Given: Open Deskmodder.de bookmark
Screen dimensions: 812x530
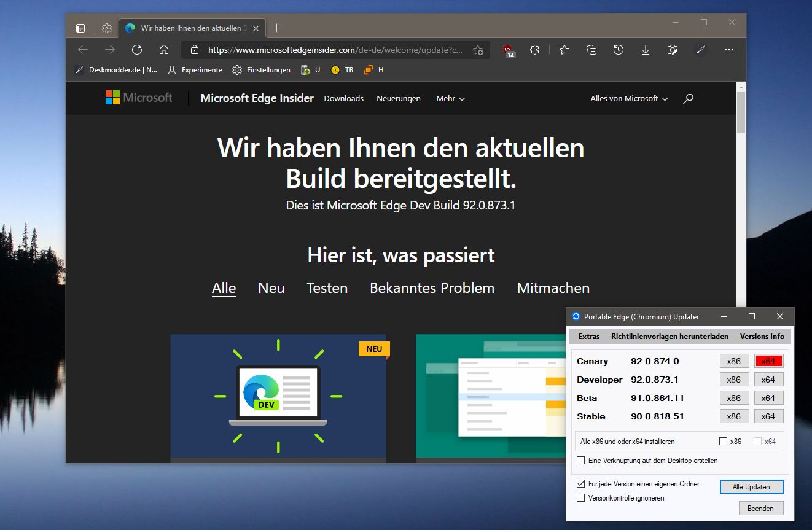Looking at the screenshot, I should click(115, 70).
